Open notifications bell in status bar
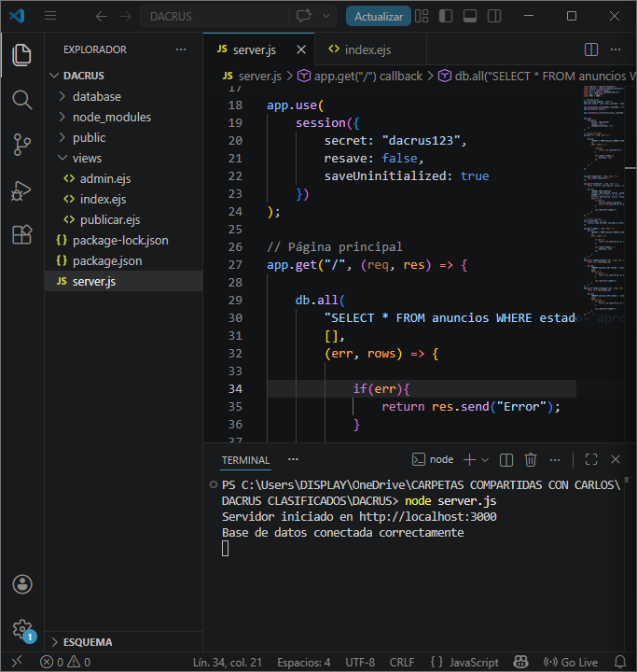637x672 pixels. (x=620, y=662)
